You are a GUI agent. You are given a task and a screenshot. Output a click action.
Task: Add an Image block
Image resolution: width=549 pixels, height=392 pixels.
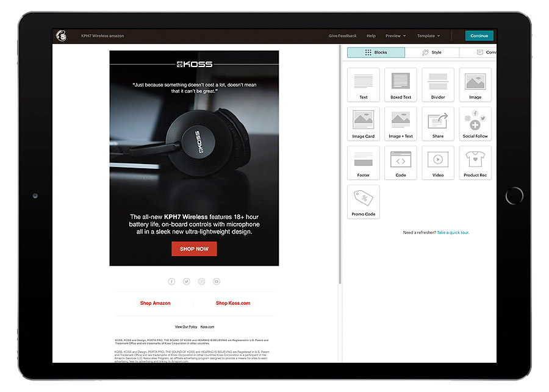[475, 85]
